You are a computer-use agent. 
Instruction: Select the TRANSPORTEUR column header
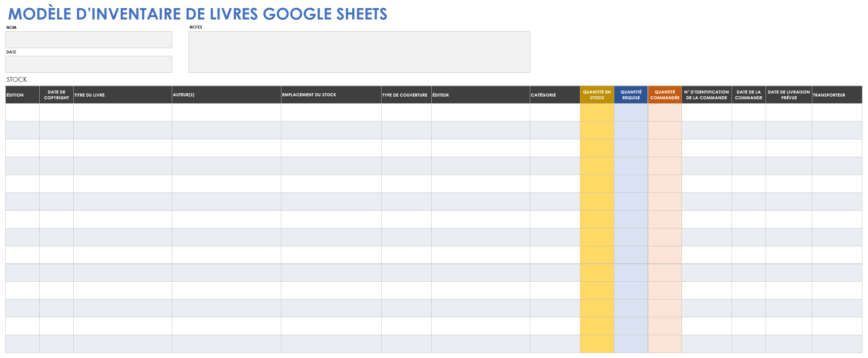tap(837, 95)
